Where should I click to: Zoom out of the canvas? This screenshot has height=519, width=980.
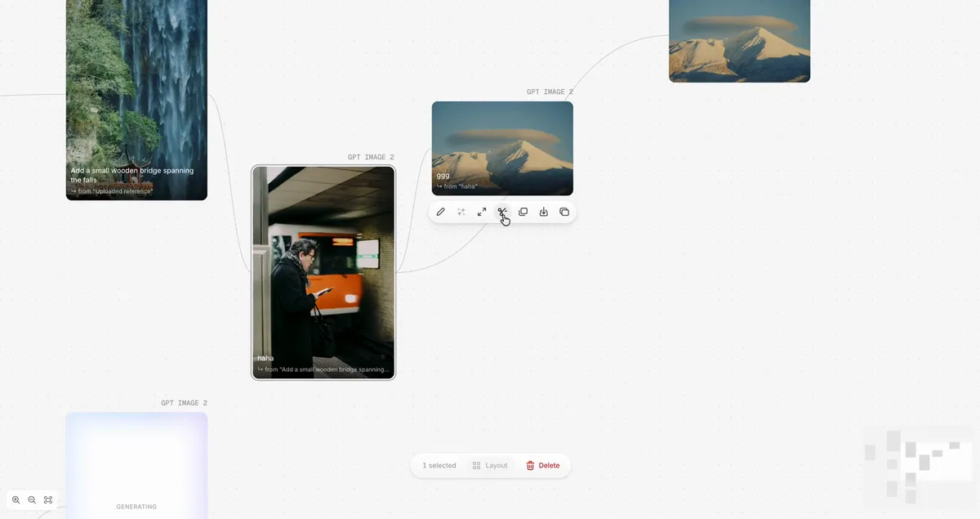click(x=32, y=499)
